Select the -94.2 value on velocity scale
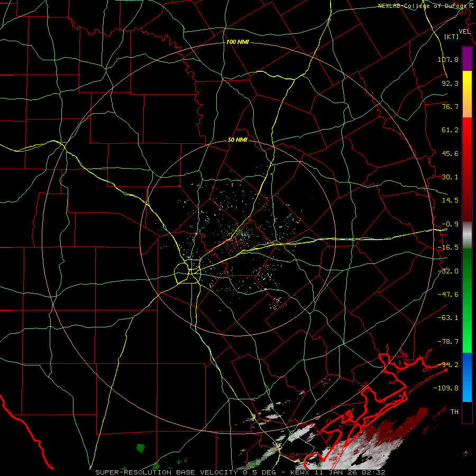Image resolution: width=476 pixels, height=476 pixels. tap(448, 364)
